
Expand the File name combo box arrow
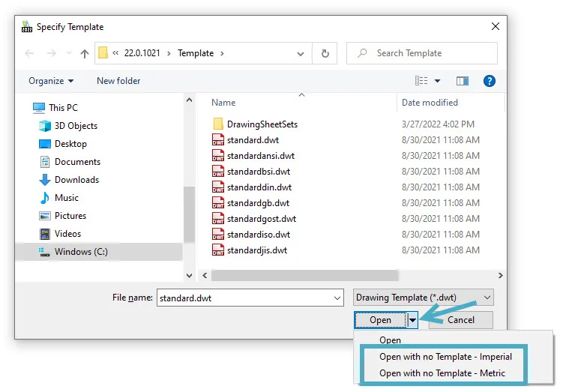pyautogui.click(x=337, y=298)
